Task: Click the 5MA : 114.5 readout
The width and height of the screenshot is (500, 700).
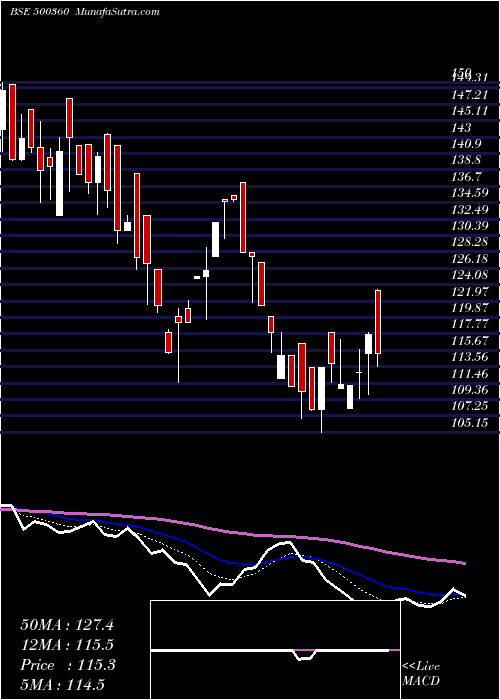Action: [x=65, y=684]
